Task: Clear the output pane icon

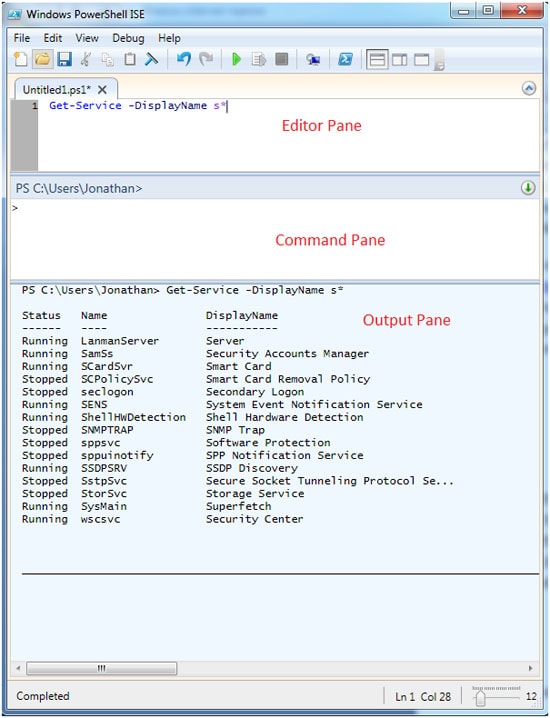Action: 151,60
